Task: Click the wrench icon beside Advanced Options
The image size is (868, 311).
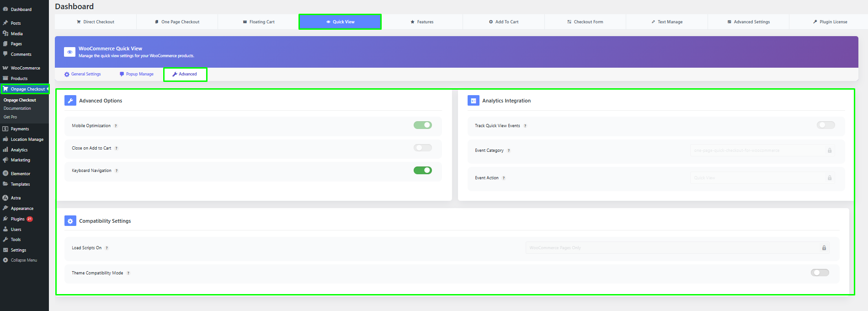Action: pos(70,101)
